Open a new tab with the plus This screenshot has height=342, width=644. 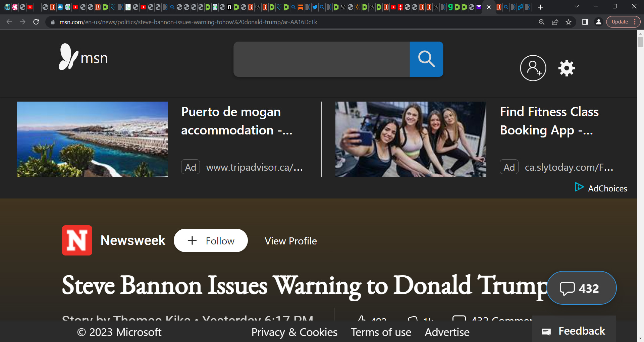point(540,7)
